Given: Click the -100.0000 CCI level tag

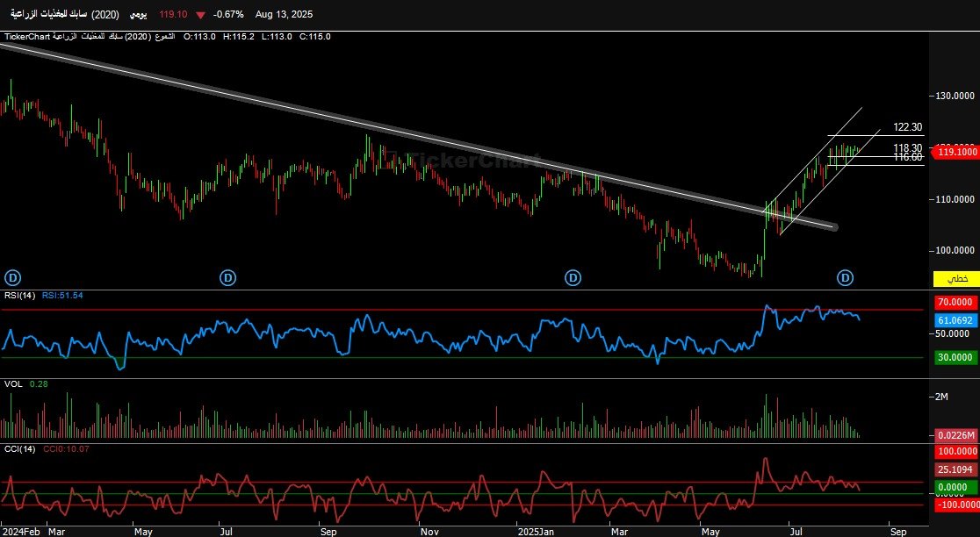Looking at the screenshot, I should [956, 505].
